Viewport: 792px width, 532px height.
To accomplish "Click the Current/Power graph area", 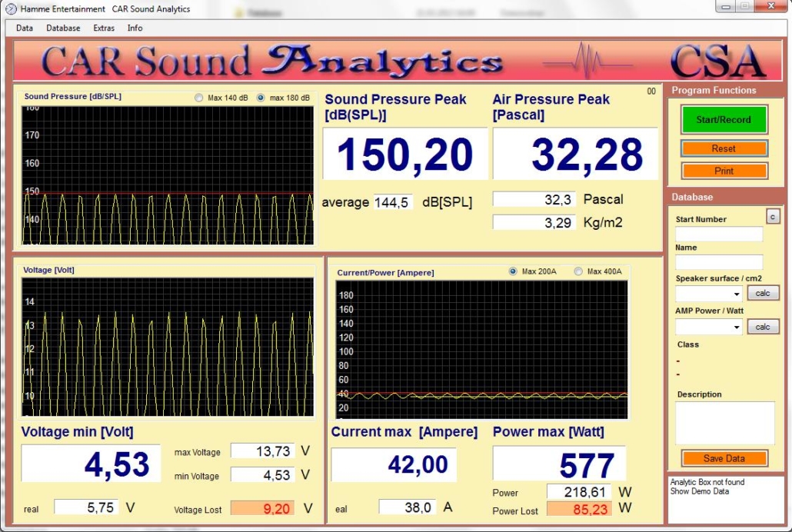I will pyautogui.click(x=482, y=350).
